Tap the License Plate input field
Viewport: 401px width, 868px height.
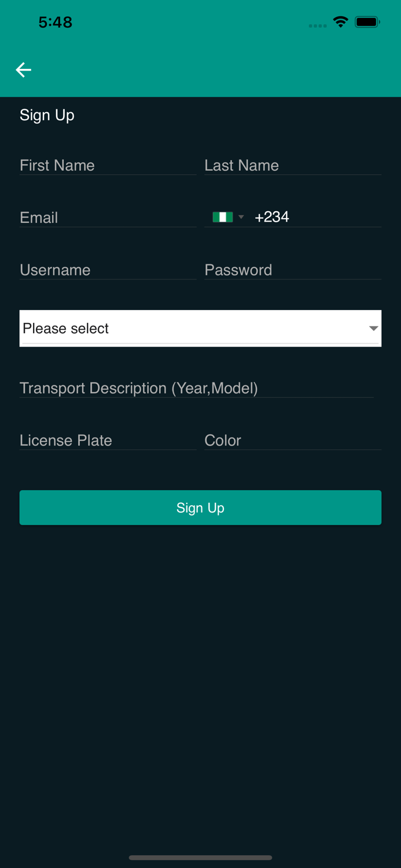(x=107, y=441)
